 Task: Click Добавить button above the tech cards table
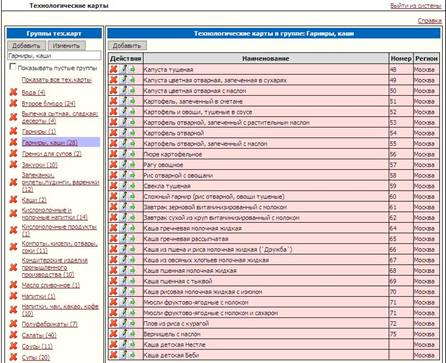127,46
